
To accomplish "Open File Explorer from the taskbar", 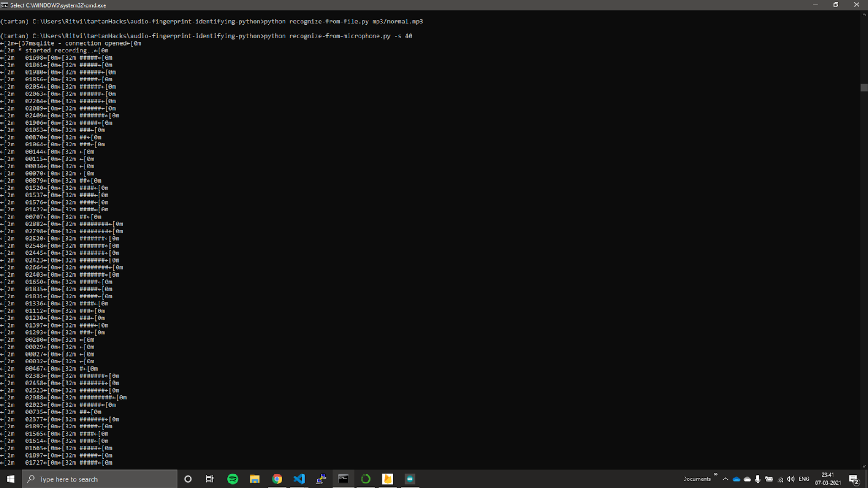I will point(255,479).
